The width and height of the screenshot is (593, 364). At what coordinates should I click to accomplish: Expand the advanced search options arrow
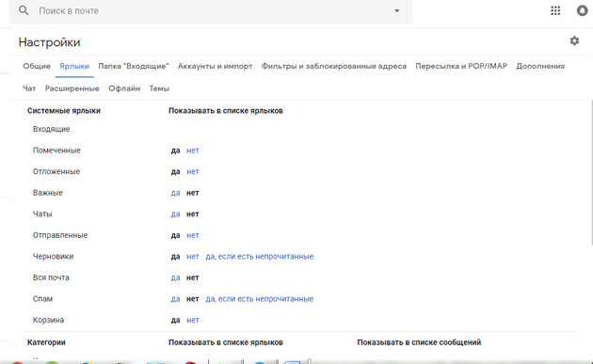coord(396,10)
